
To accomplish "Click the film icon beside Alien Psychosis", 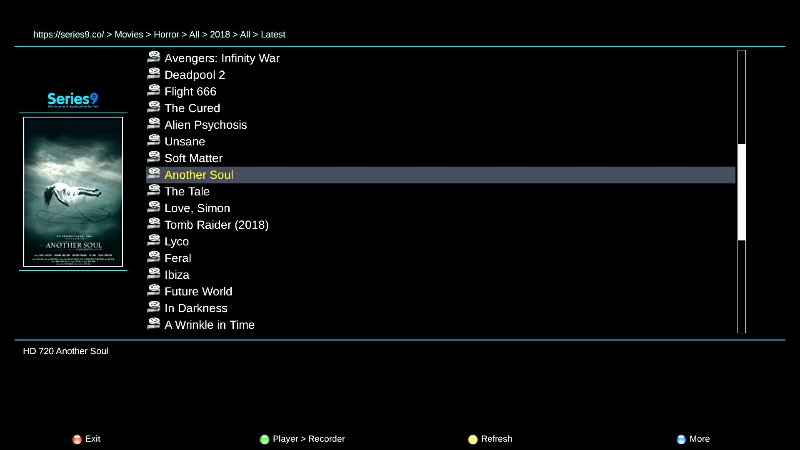I will (154, 123).
